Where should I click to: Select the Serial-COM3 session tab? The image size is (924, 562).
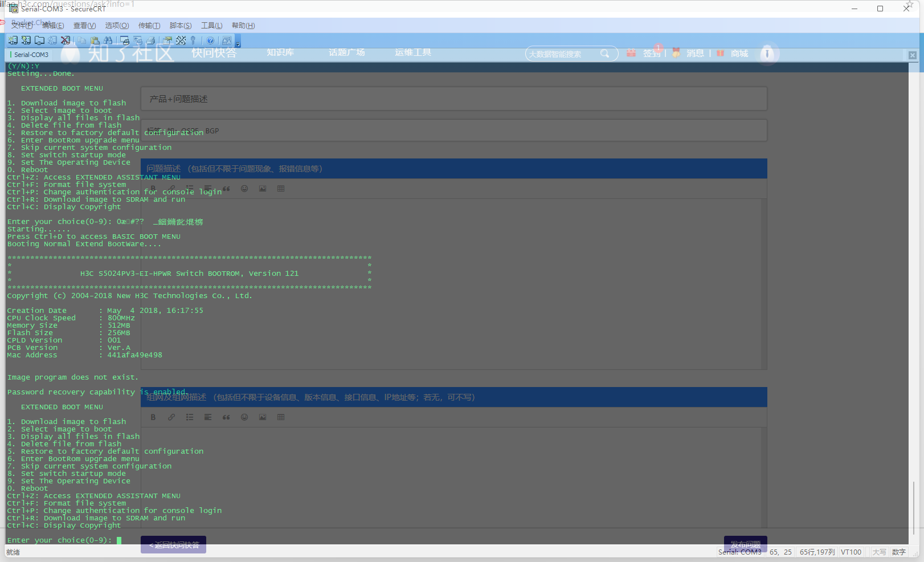[x=31, y=55]
